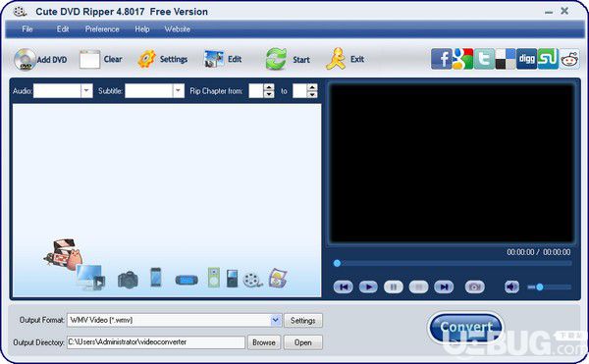Click the Rip Chapter from input box
The width and height of the screenshot is (589, 364).
pos(256,91)
